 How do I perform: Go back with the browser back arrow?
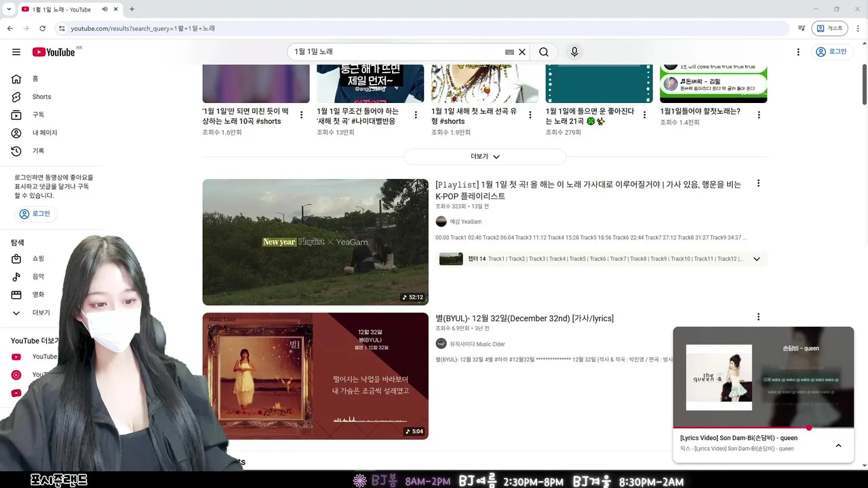[x=9, y=28]
